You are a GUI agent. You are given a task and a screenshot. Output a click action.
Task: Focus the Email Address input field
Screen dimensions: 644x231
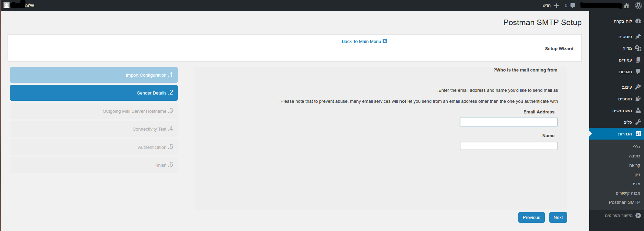tap(508, 122)
